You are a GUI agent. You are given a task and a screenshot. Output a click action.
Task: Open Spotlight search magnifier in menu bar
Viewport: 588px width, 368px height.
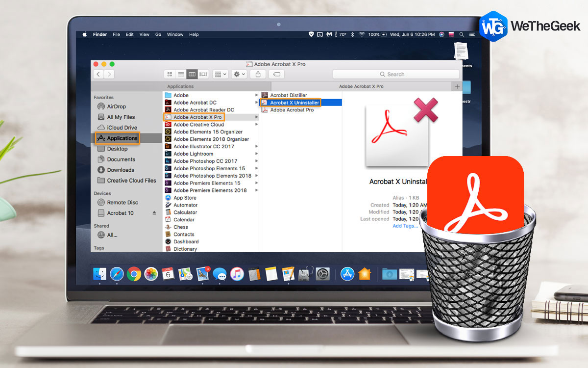point(462,34)
